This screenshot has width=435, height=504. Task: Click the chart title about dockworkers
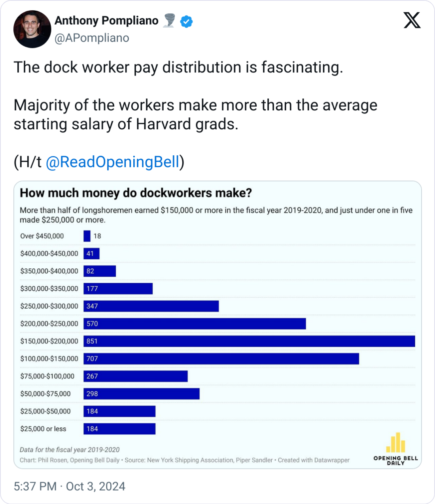(136, 193)
